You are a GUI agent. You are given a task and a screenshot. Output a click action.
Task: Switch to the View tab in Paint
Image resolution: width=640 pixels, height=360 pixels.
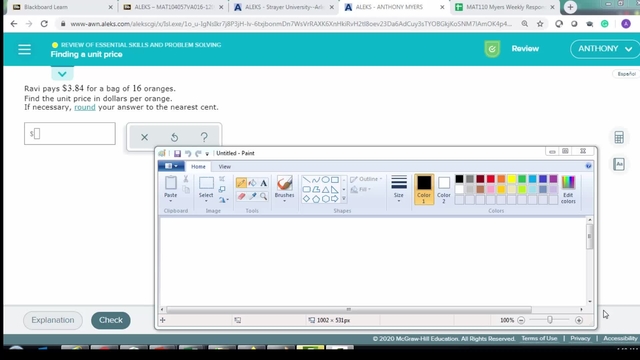click(224, 167)
